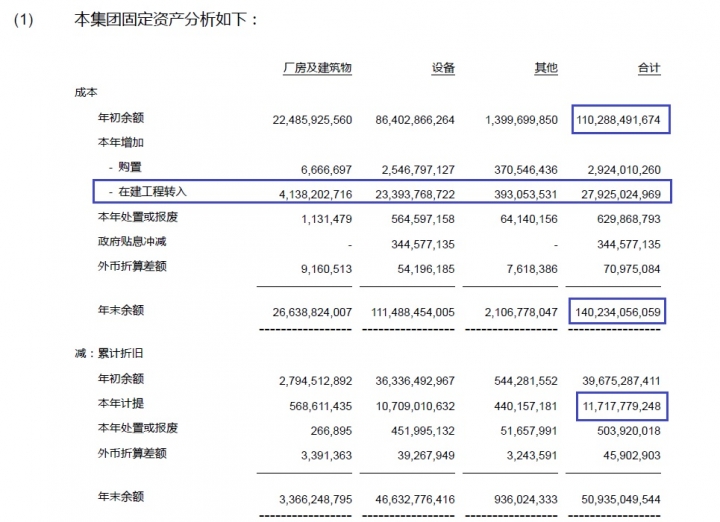
Task: Click the 合计 column header
Action: point(649,68)
